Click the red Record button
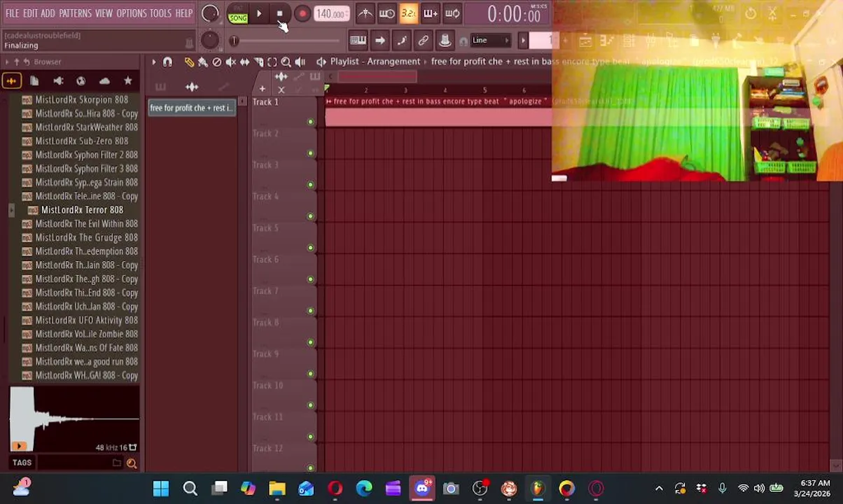The width and height of the screenshot is (843, 504). point(302,13)
